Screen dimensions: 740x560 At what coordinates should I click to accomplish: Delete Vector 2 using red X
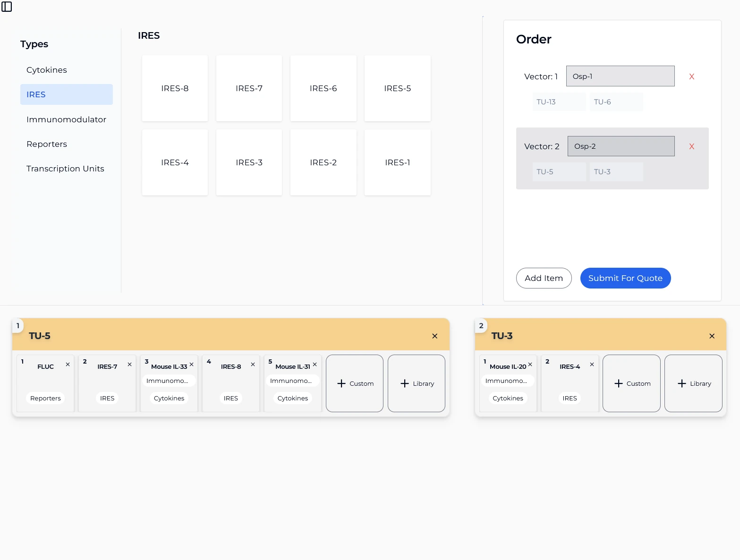[x=691, y=146]
